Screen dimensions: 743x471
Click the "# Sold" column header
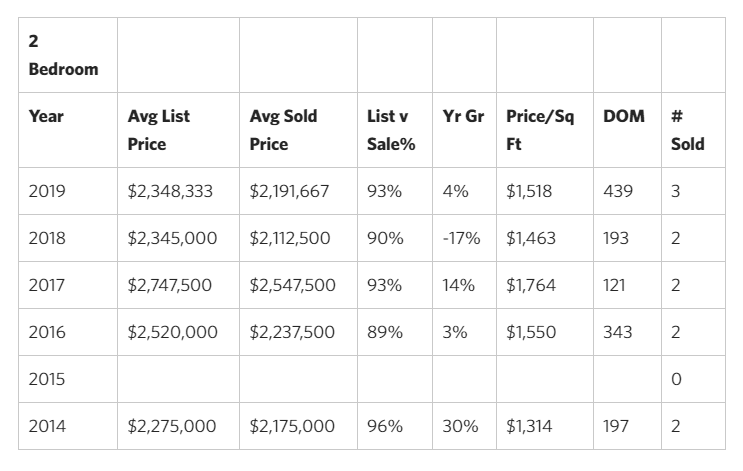(687, 130)
